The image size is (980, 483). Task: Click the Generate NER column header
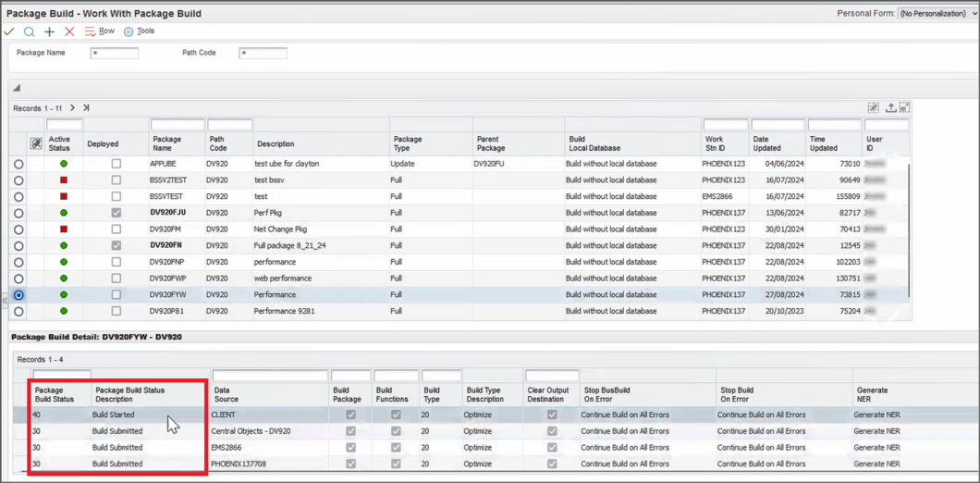[x=872, y=394]
